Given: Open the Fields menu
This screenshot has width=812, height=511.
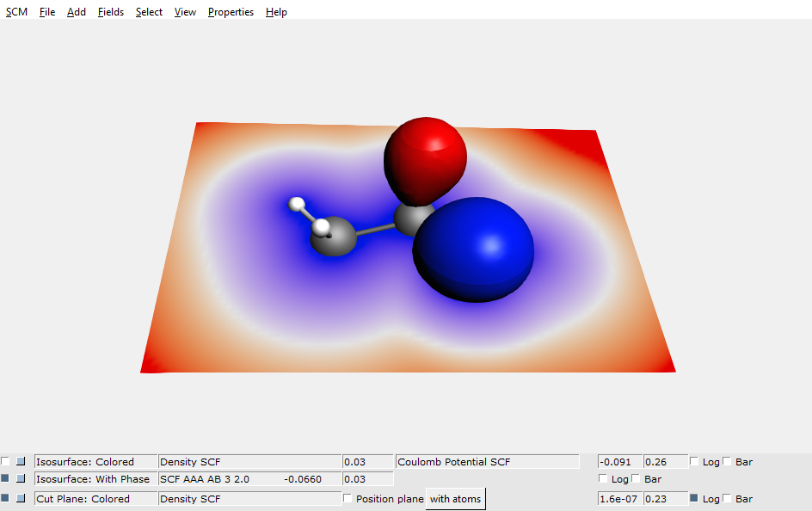Looking at the screenshot, I should (x=111, y=12).
